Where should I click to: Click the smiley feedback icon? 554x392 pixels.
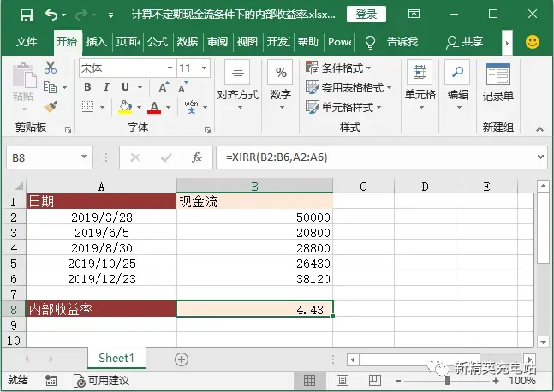pos(533,42)
